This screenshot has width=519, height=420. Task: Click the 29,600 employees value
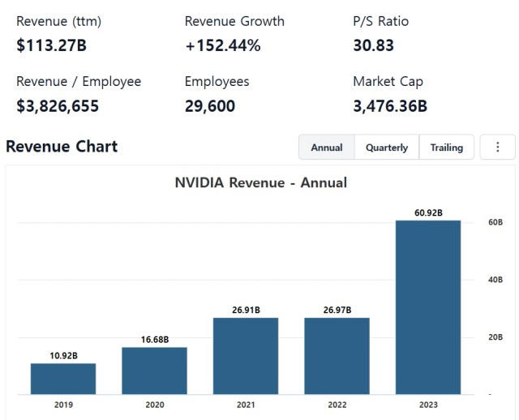(210, 106)
